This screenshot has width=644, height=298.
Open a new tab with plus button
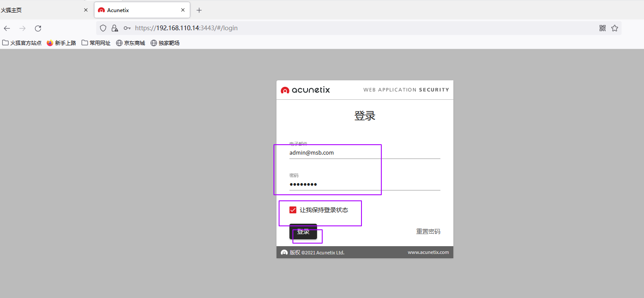pos(199,10)
